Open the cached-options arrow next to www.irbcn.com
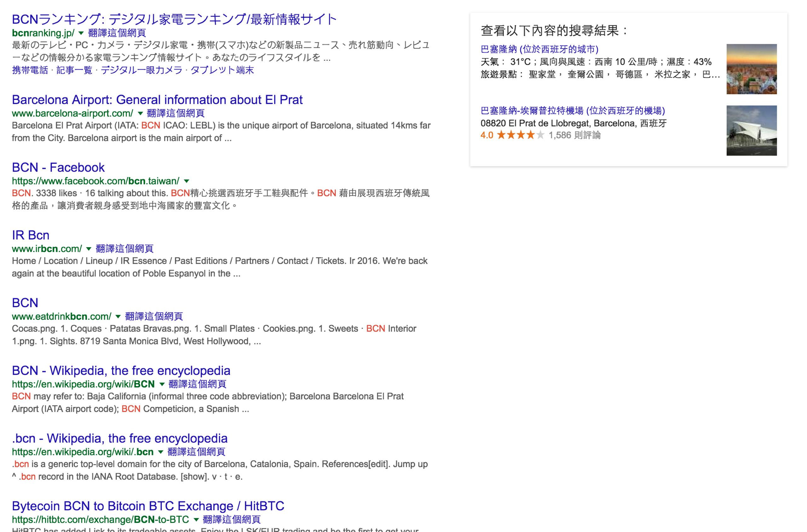Image resolution: width=807 pixels, height=532 pixels. point(89,249)
